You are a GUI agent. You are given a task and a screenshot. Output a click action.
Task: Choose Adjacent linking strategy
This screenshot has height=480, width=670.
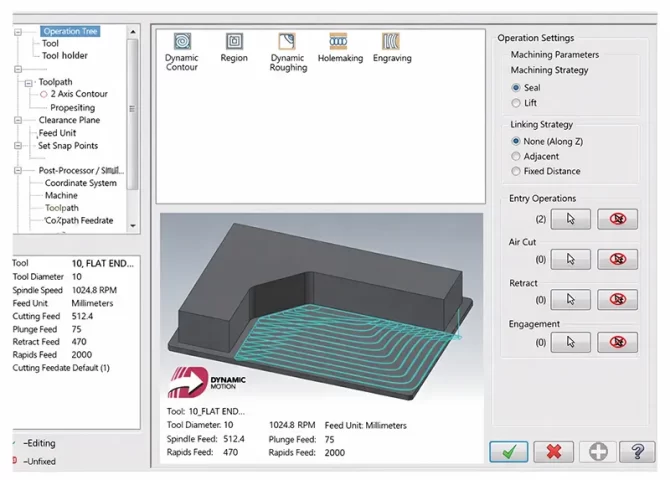[x=516, y=156]
